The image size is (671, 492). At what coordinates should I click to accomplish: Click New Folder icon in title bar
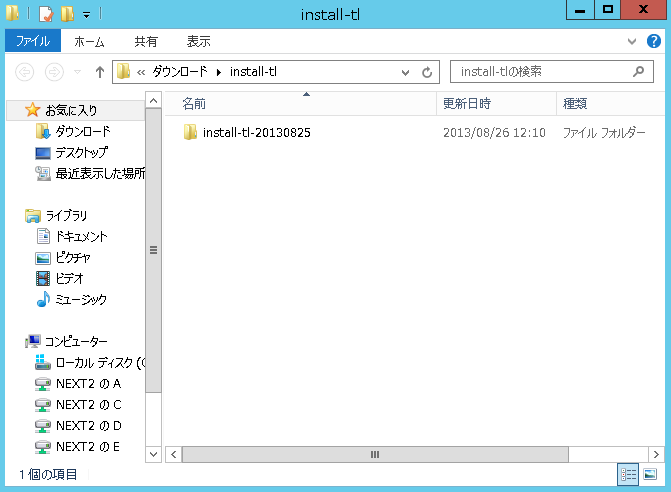tap(67, 14)
